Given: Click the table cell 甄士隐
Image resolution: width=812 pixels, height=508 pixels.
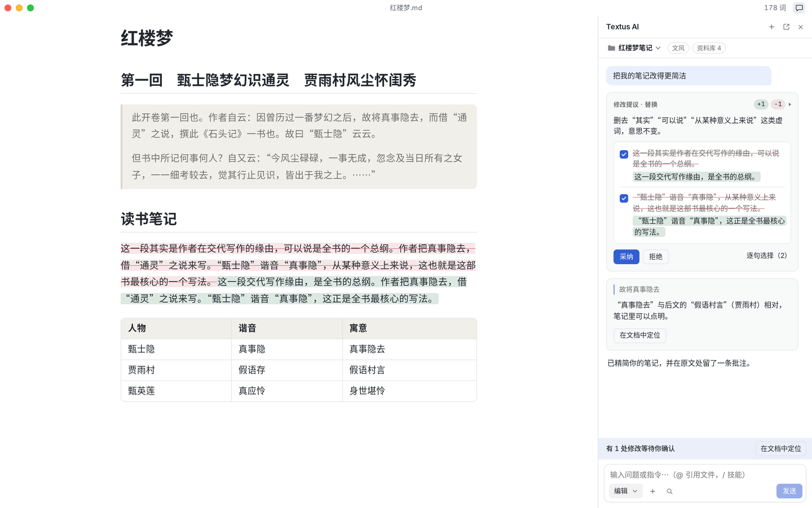Looking at the screenshot, I should pyautogui.click(x=176, y=349).
